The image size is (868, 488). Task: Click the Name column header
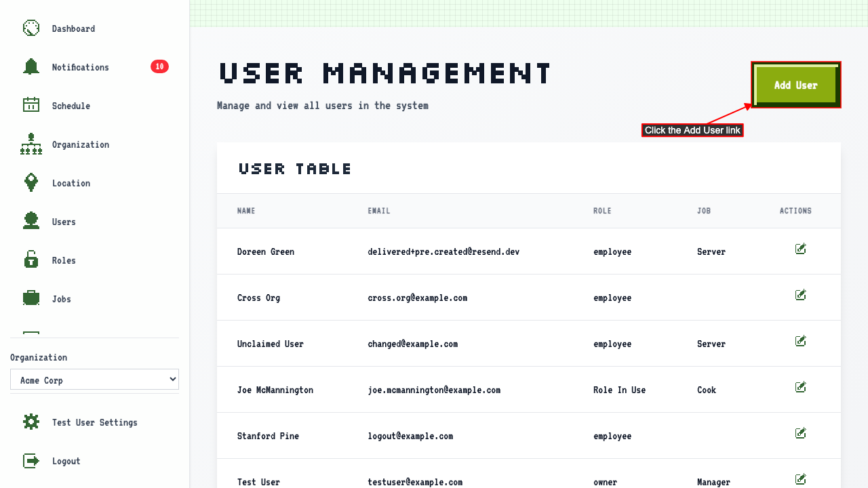[x=246, y=211]
